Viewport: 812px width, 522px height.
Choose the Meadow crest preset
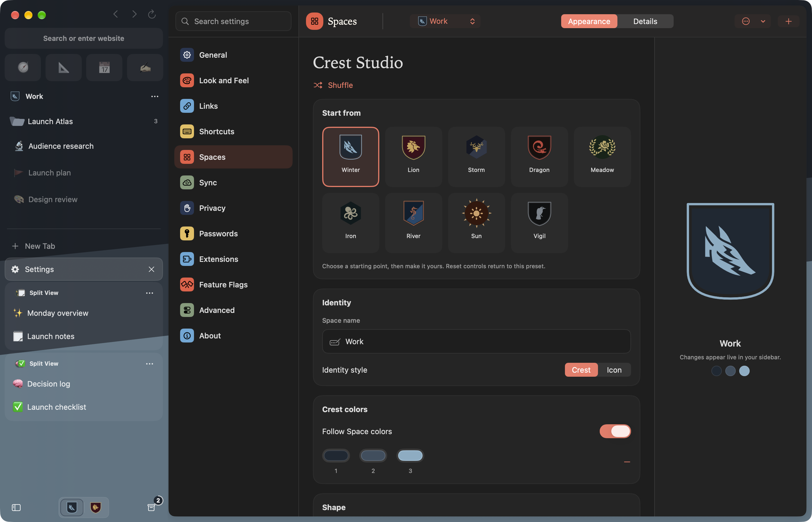coord(602,157)
